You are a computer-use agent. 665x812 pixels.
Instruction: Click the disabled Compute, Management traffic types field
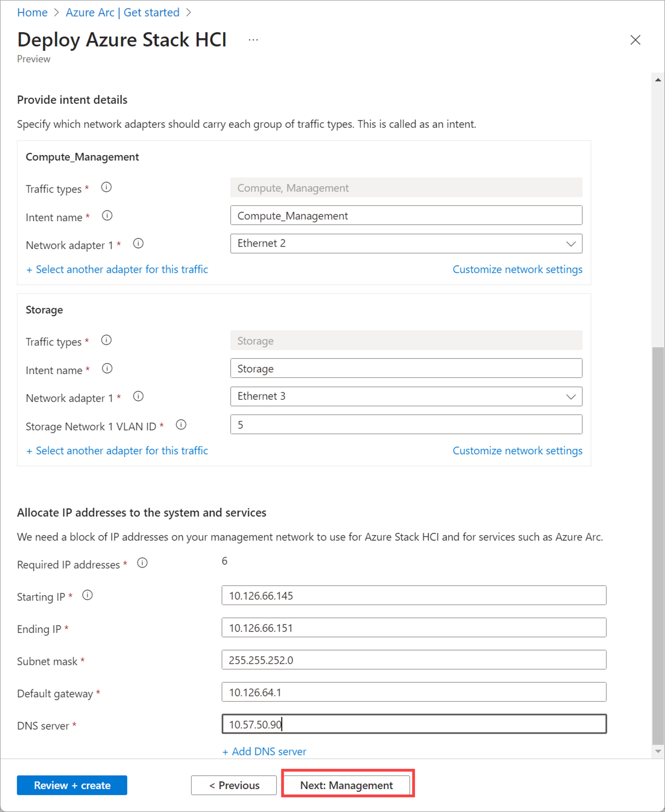[406, 188]
